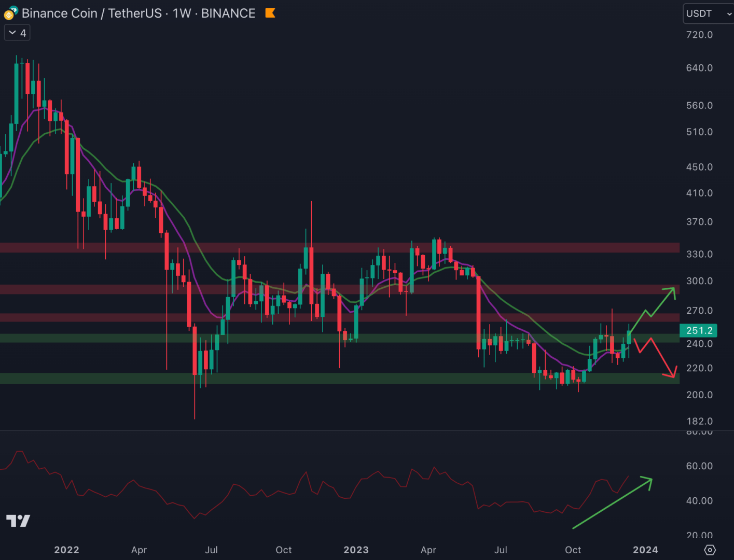This screenshot has width=734, height=560.
Task: Click the 2023 label on the time axis
Action: click(356, 550)
